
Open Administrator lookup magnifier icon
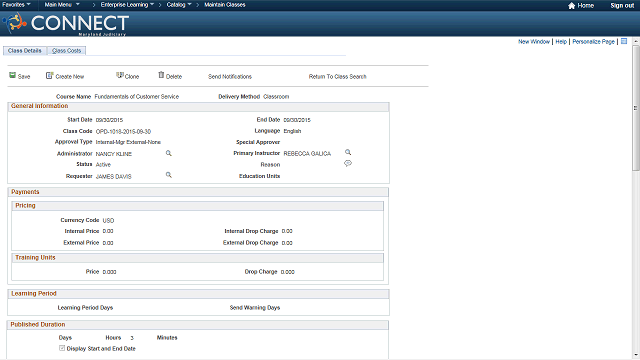pos(169,153)
